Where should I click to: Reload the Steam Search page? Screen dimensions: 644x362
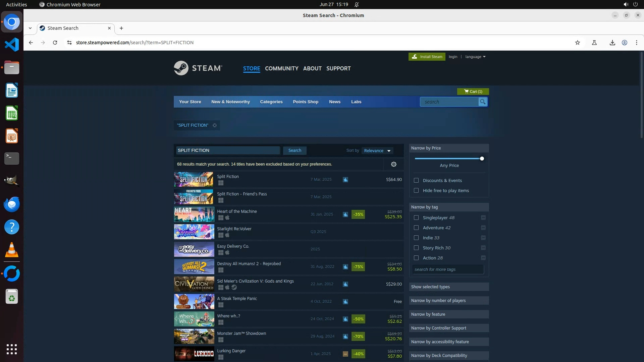click(55, 43)
